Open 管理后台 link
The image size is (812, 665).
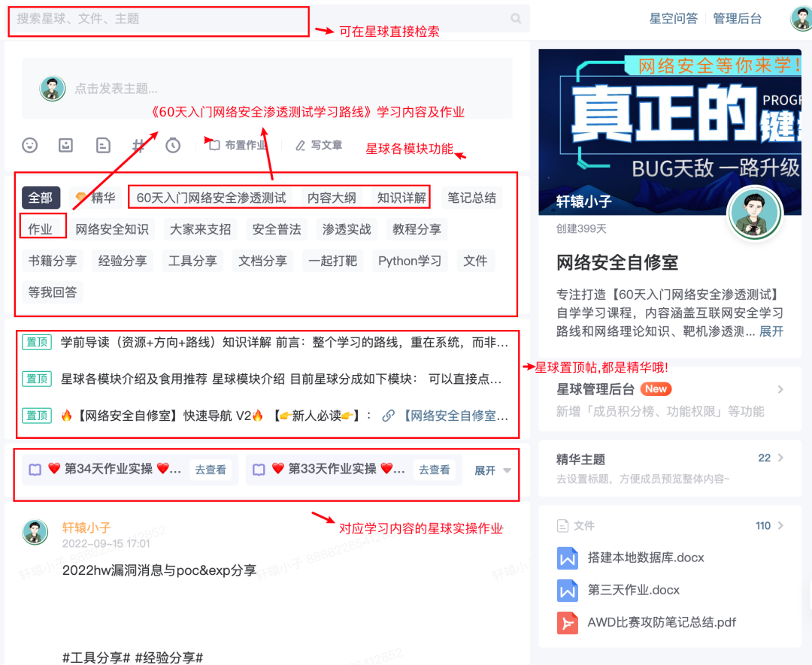[x=737, y=19]
